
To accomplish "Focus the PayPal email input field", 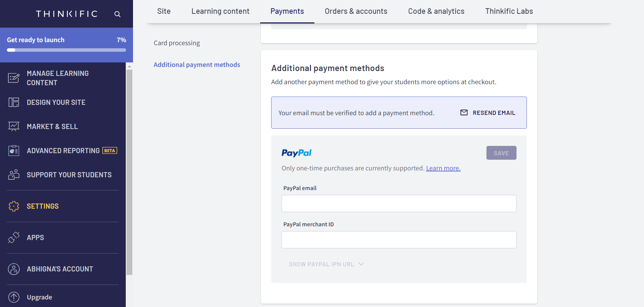I will click(399, 204).
